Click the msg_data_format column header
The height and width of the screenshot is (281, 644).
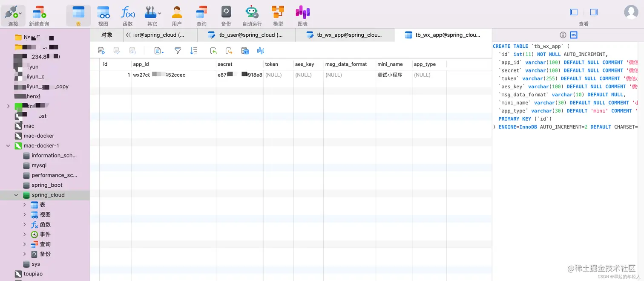350,64
